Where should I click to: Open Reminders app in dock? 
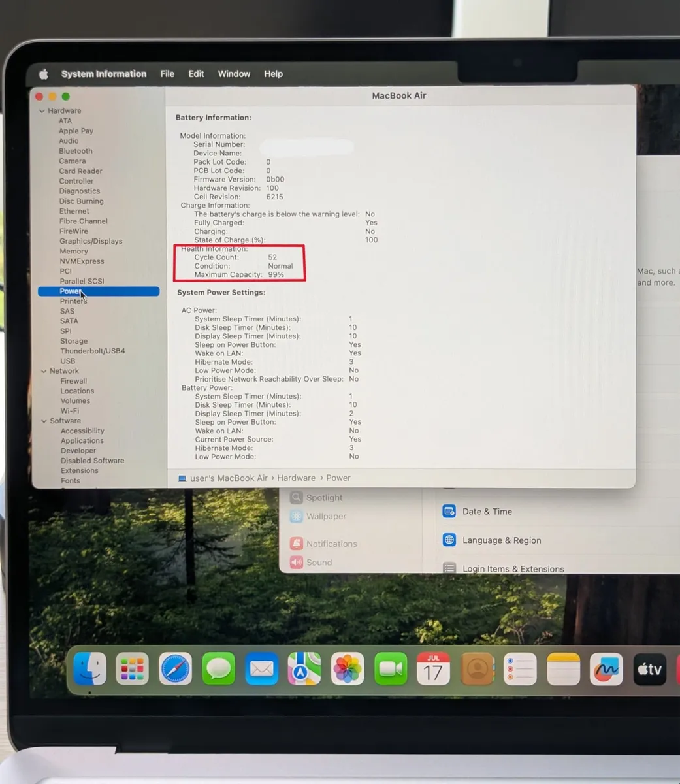click(x=520, y=669)
